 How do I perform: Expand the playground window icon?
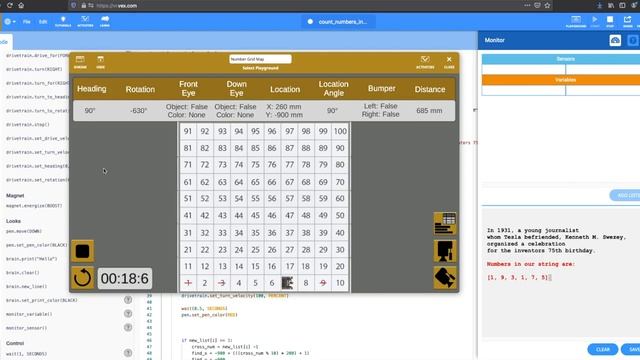tap(80, 62)
